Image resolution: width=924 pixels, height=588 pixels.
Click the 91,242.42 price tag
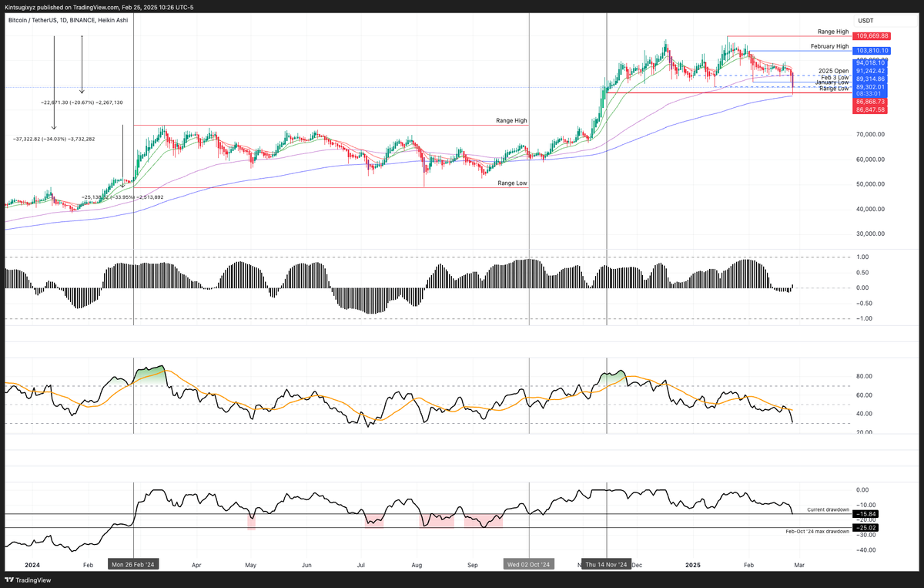(870, 71)
